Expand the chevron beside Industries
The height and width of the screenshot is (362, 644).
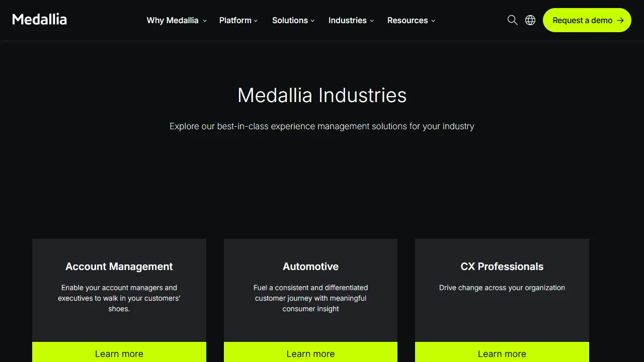click(x=372, y=21)
